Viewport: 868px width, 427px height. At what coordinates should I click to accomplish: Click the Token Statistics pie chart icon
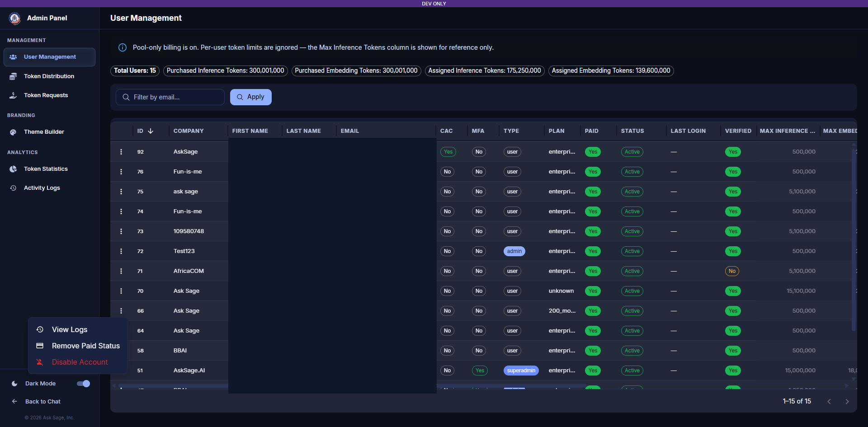click(x=13, y=169)
